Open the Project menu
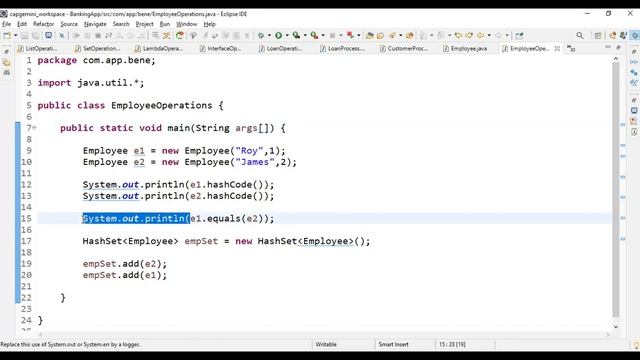The height and width of the screenshot is (360, 640). coord(144,24)
